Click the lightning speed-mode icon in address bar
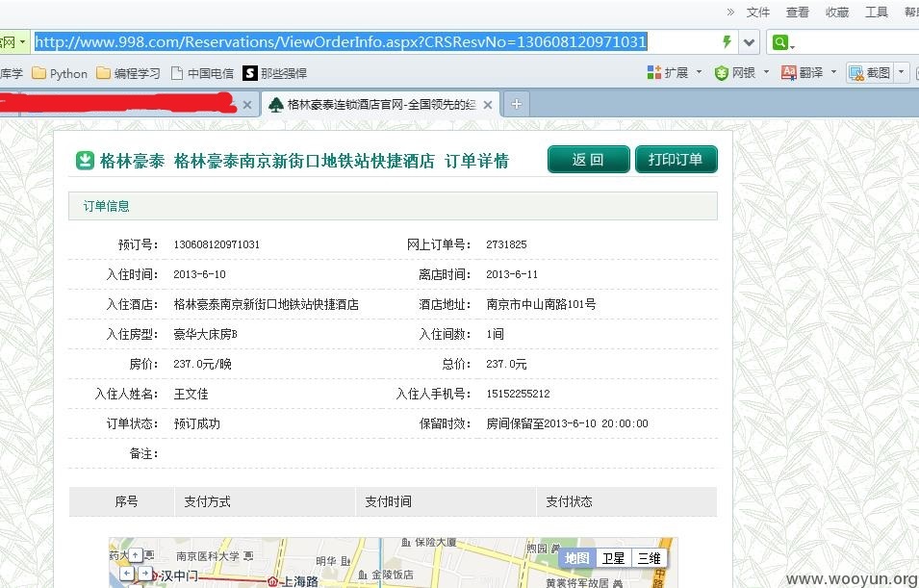 [727, 41]
